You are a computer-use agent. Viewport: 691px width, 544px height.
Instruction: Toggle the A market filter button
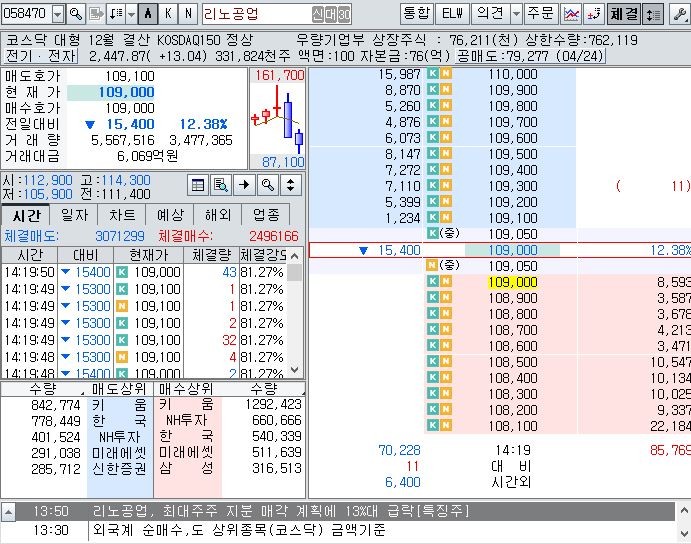point(148,14)
